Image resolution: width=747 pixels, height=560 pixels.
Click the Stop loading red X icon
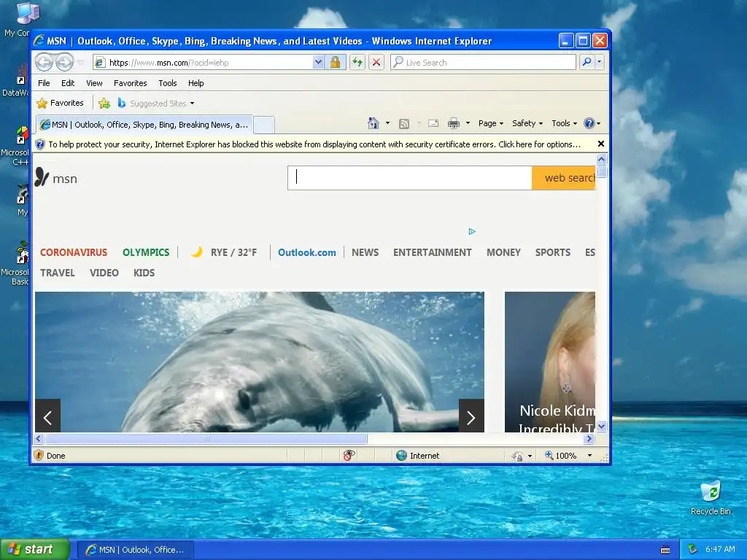376,63
